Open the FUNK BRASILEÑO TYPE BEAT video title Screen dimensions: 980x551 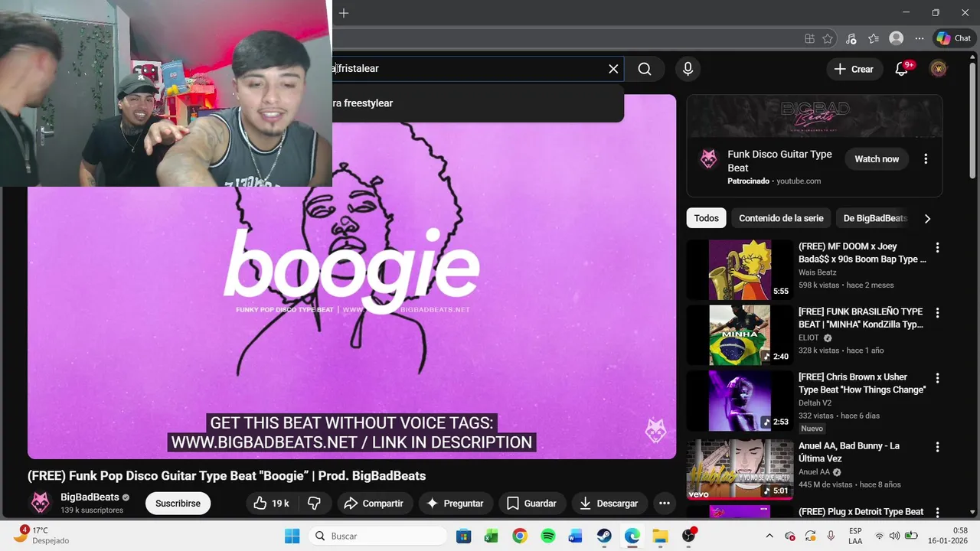(x=862, y=318)
